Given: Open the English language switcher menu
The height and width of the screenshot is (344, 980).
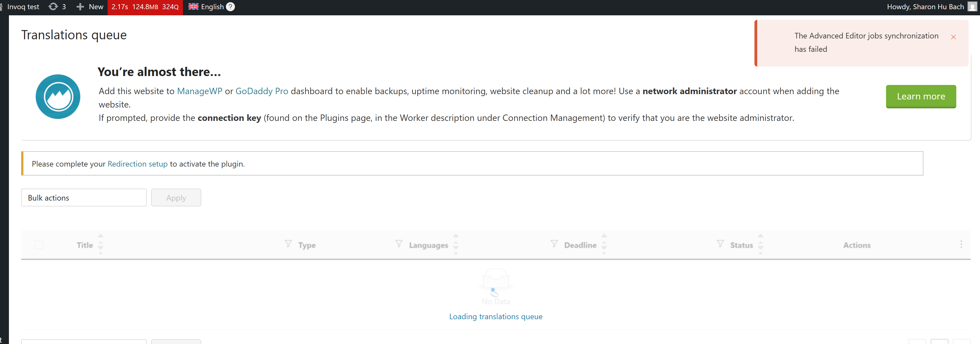Looking at the screenshot, I should 207,7.
